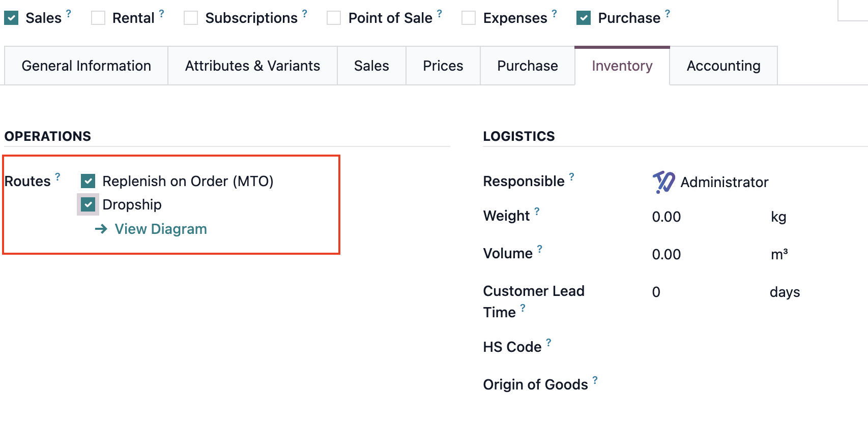
Task: Go to the Attributes & Variants tab
Action: [253, 66]
